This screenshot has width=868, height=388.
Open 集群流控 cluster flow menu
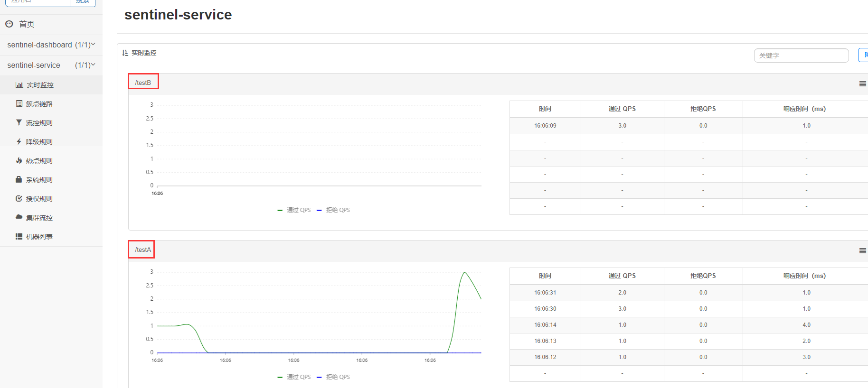point(39,218)
